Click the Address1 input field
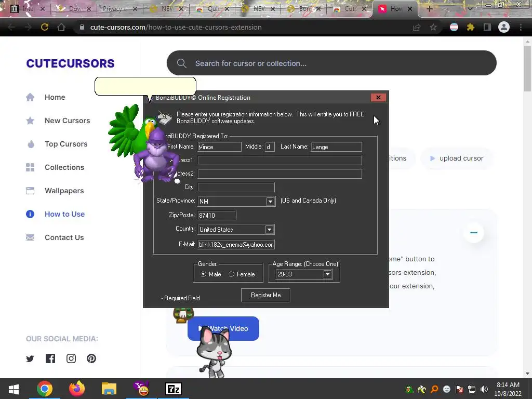The width and height of the screenshot is (532, 399). pos(280,161)
